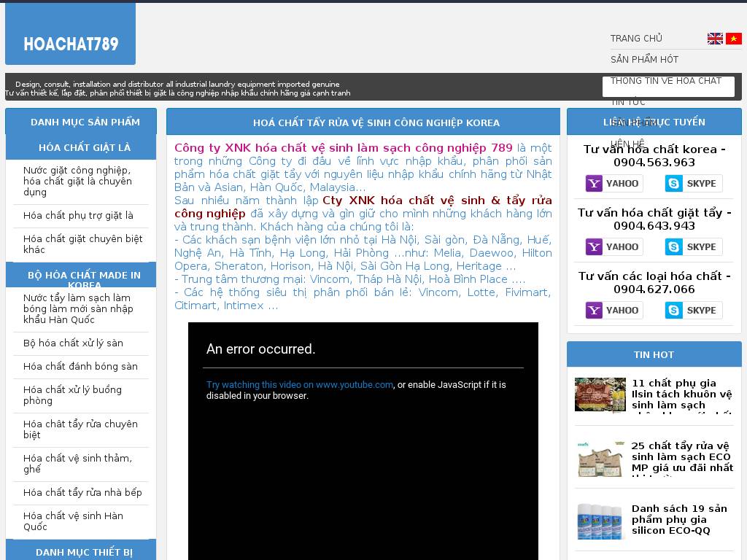
Task: Click Yahoo button under 0904.643.943
Action: tap(614, 247)
